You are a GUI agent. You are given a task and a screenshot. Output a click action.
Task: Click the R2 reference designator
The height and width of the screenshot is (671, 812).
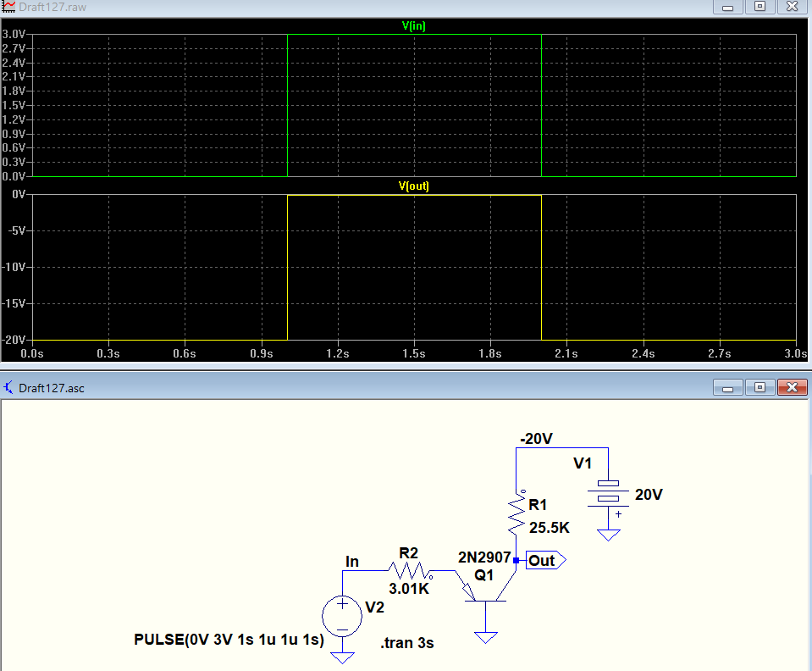409,553
